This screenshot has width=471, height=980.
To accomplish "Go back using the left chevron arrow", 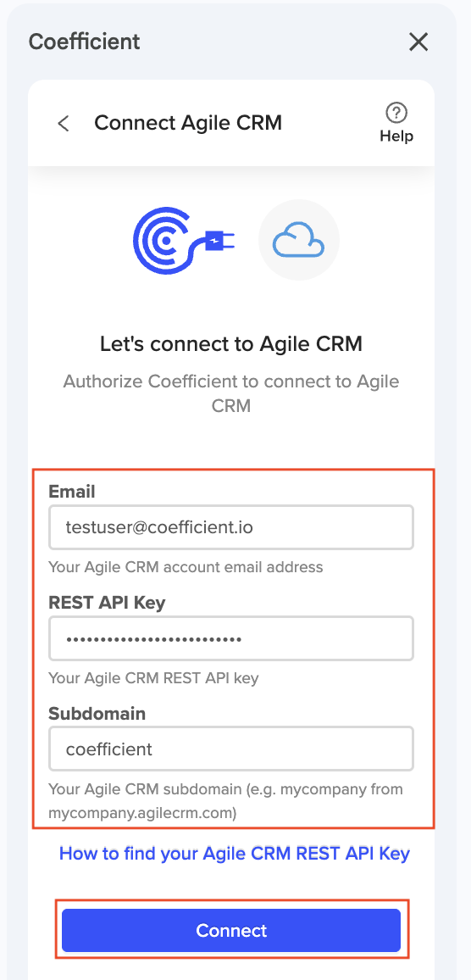I will pos(63,123).
